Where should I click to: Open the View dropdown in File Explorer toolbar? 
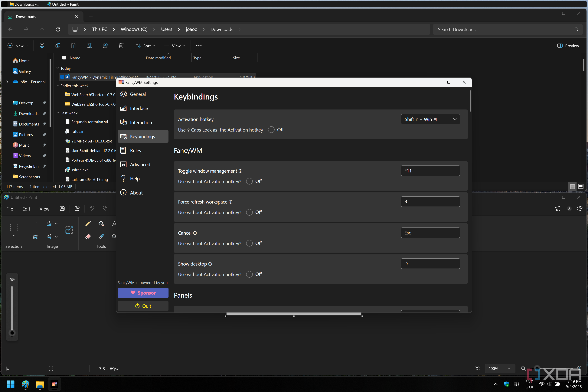[175, 46]
